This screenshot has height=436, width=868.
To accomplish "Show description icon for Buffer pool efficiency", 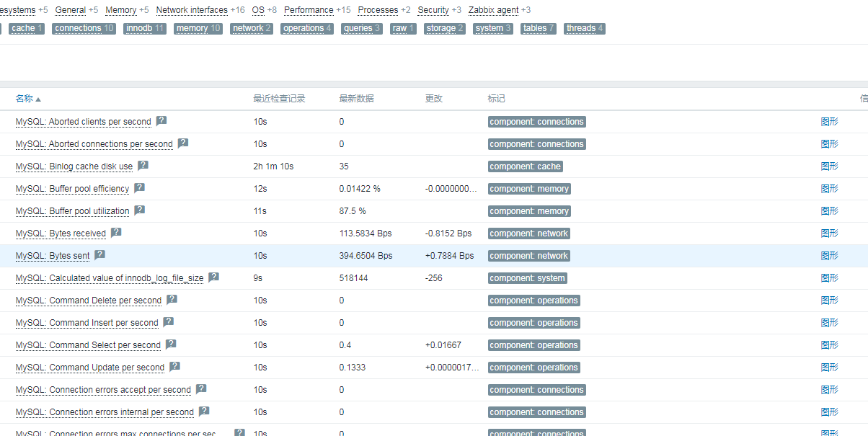I will coord(139,188).
